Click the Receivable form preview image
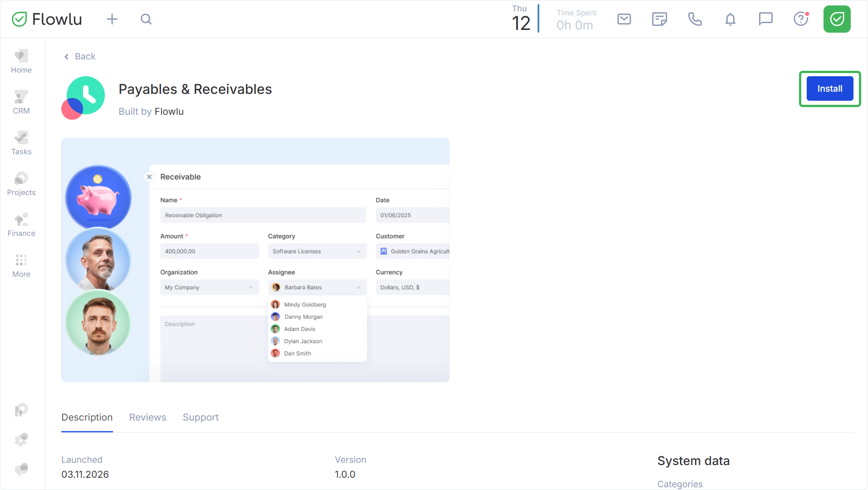This screenshot has height=490, width=868. (x=255, y=260)
